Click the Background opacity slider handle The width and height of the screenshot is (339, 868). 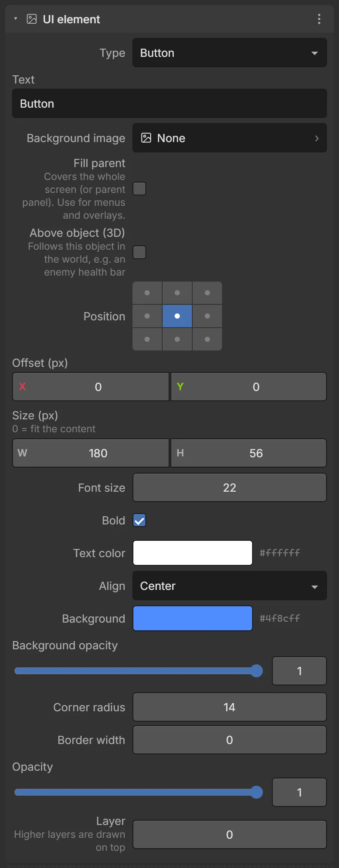coord(256,671)
